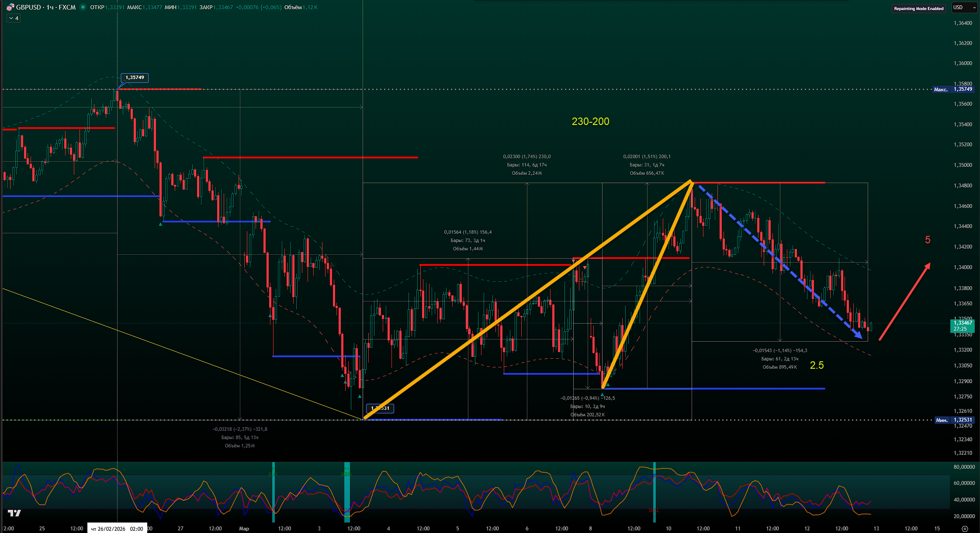980x533 pixels.
Task: Click the current price 1,33467 countdown label
Action: click(962, 326)
